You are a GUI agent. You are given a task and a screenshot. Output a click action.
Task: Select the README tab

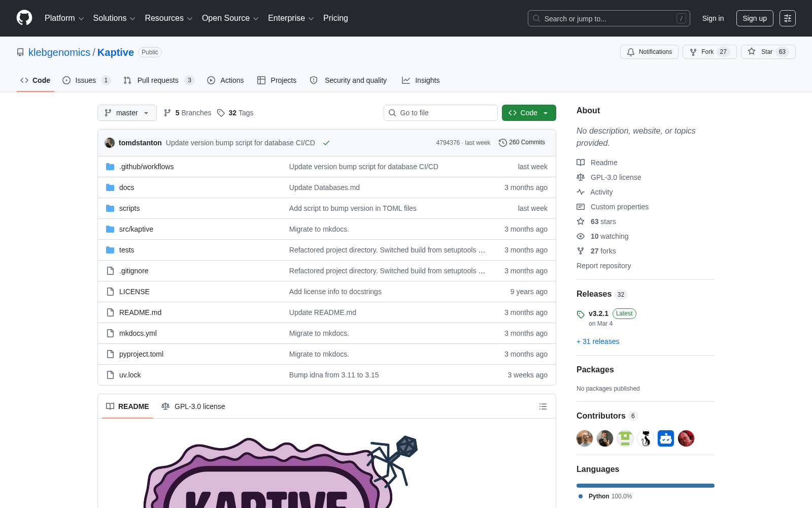127,406
